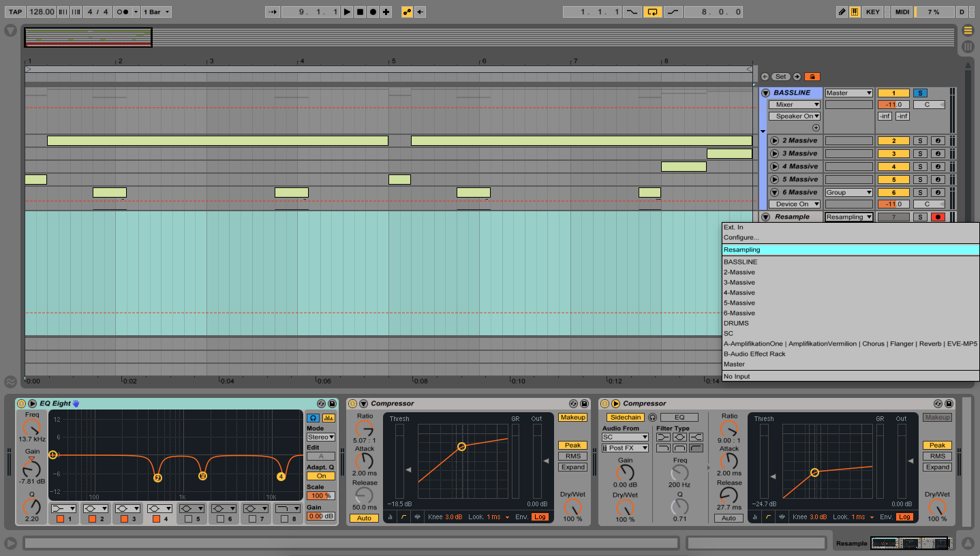980x556 pixels.
Task: Click the first Compressor Makeup button
Action: click(x=572, y=417)
